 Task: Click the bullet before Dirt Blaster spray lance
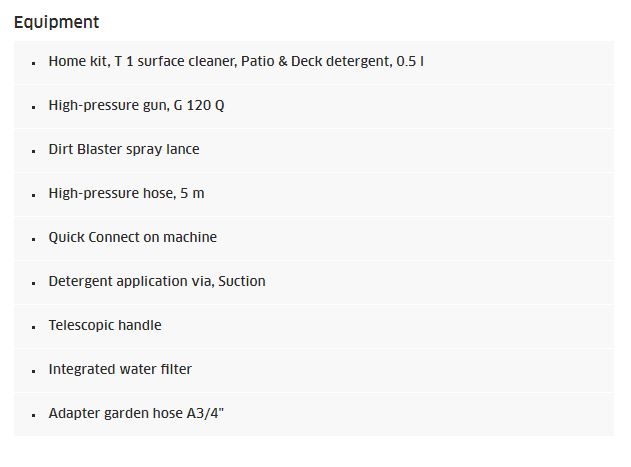[x=33, y=151]
